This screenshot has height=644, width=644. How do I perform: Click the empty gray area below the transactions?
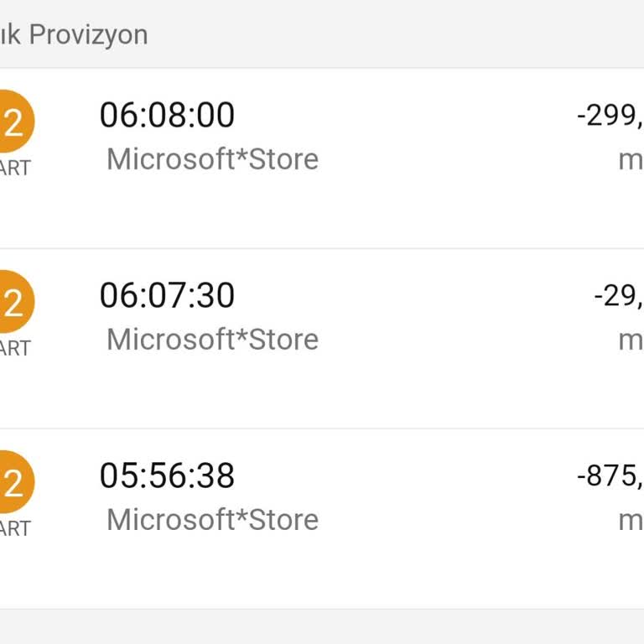click(x=322, y=627)
